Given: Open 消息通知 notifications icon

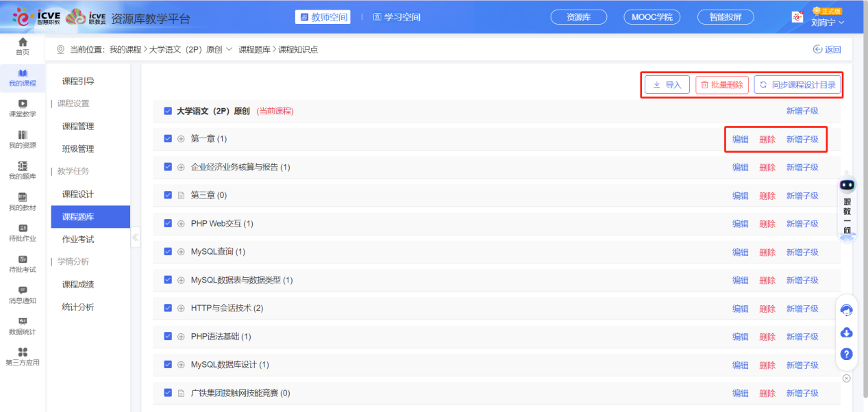Looking at the screenshot, I should coord(22,294).
